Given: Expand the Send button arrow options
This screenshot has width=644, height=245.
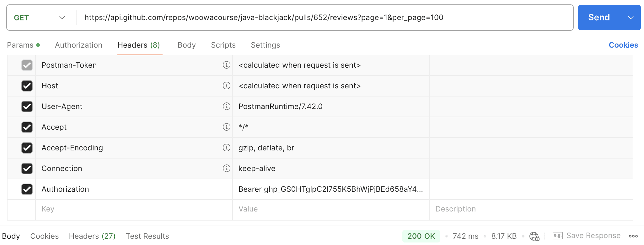Looking at the screenshot, I should (x=631, y=18).
